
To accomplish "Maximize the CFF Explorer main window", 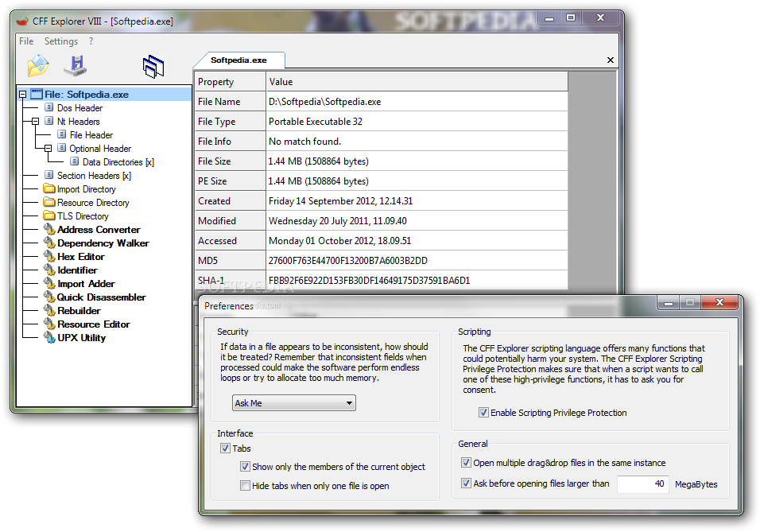I will (571, 18).
